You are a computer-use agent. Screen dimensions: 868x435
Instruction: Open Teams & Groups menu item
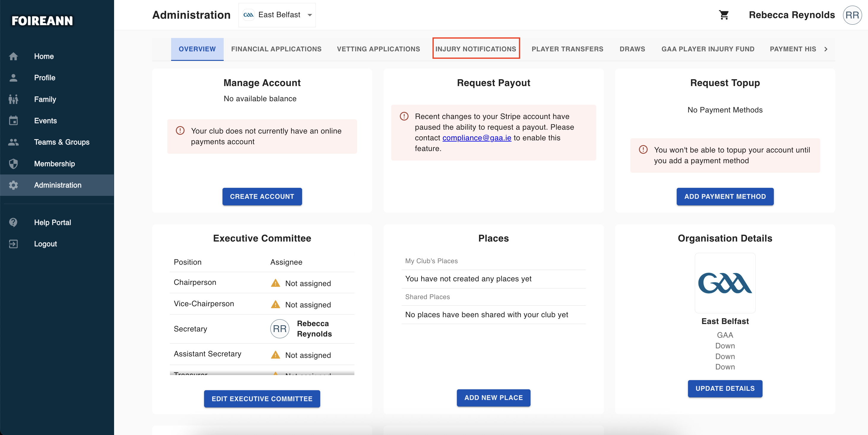[x=57, y=142]
